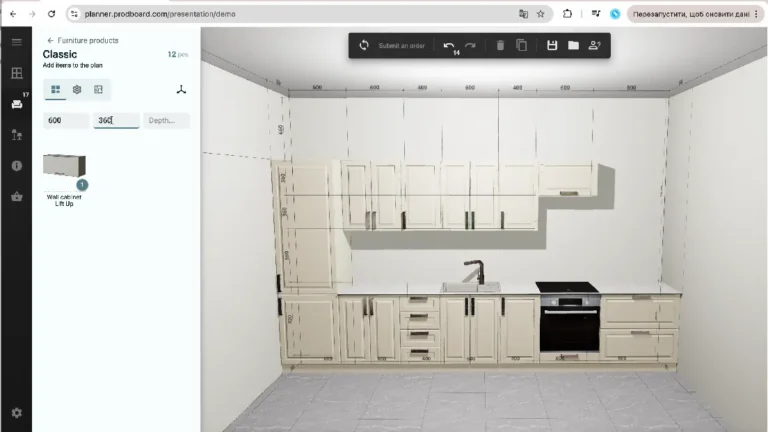Click the 3D axes icon in products panel

click(x=181, y=90)
